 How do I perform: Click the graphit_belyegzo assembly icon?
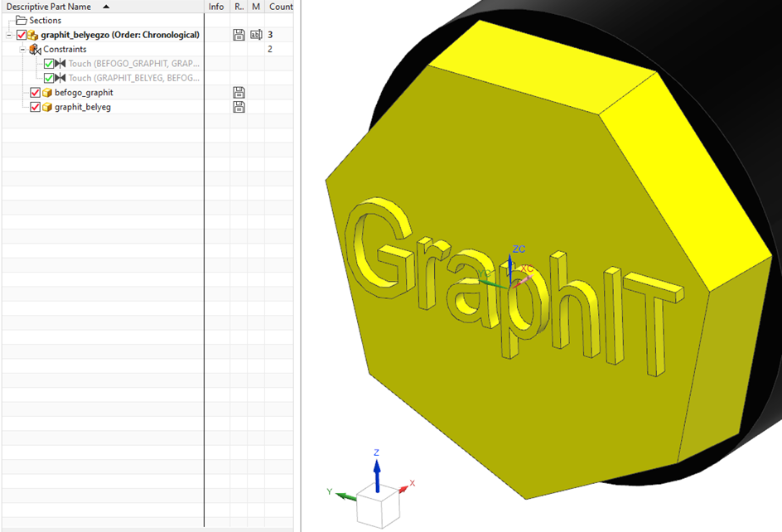coord(33,35)
